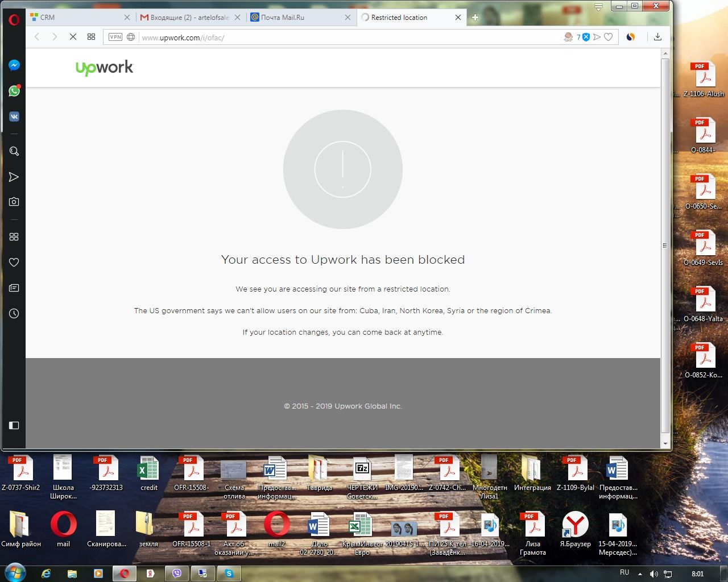Select the ЧЕРТЕЖИ 7z archive on the desktop
The image size is (728, 582).
click(x=362, y=477)
